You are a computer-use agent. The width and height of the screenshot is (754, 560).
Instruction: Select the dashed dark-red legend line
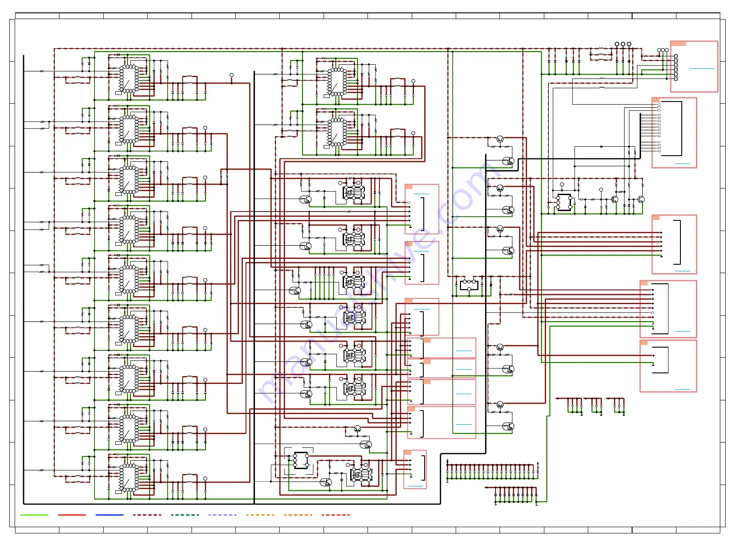[x=147, y=515]
